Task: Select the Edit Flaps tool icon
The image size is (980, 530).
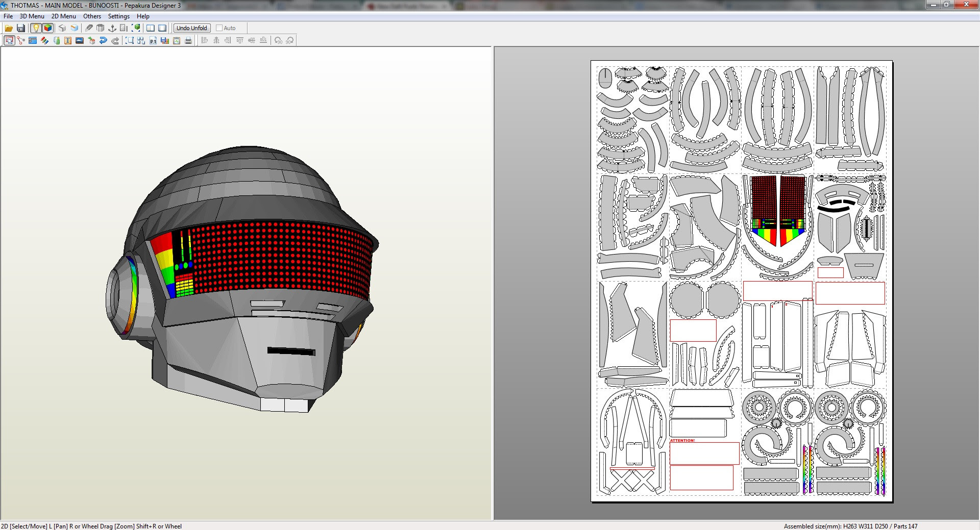Action: pyautogui.click(x=33, y=40)
